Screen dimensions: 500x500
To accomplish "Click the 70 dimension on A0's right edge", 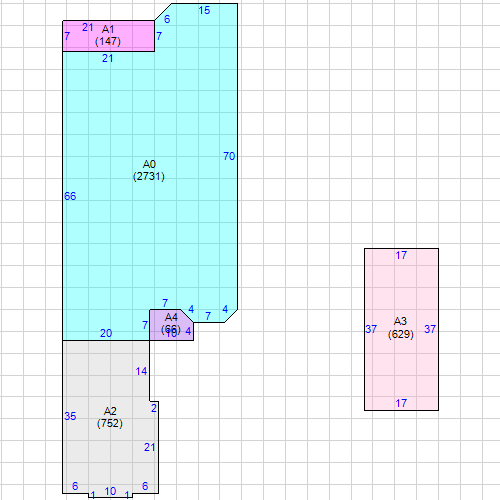I will pyautogui.click(x=229, y=156).
